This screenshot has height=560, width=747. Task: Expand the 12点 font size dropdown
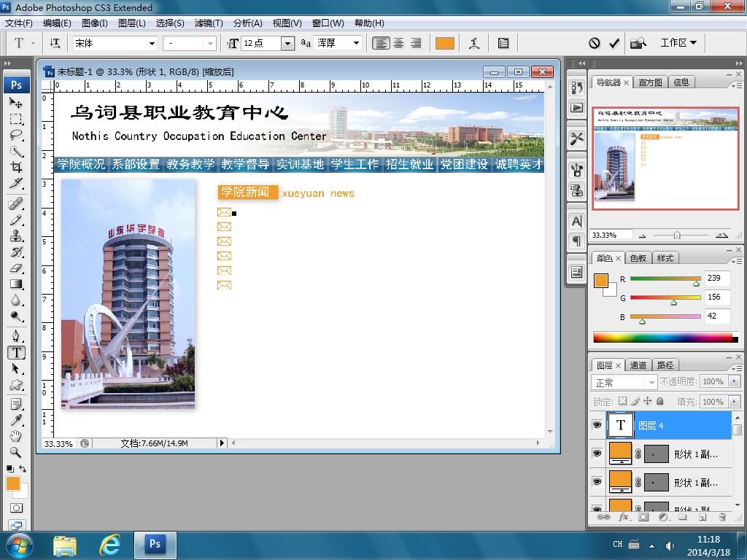[287, 43]
